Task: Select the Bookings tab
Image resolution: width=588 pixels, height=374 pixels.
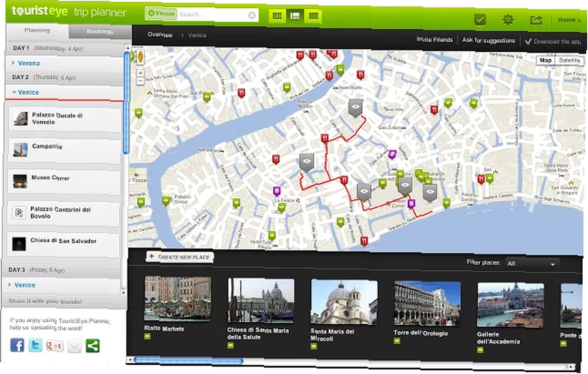Action: (x=100, y=32)
